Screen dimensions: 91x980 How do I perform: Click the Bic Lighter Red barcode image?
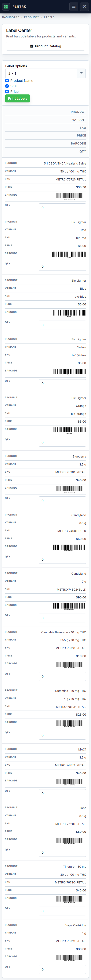pos(69,255)
